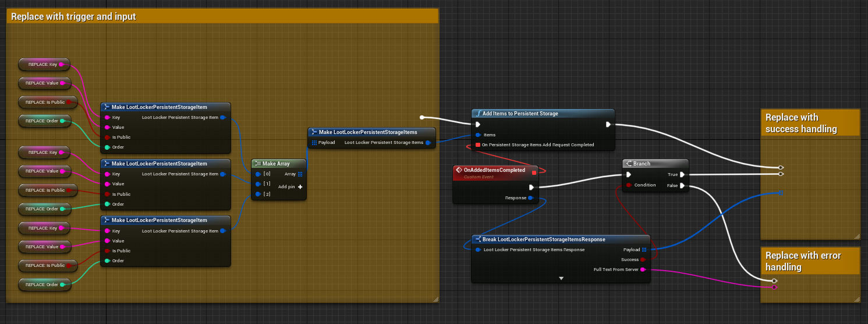Expand the Break LootLockerPersistentStorageItemsResponse node's bottom arrow
This screenshot has width=868, height=324.
561,279
